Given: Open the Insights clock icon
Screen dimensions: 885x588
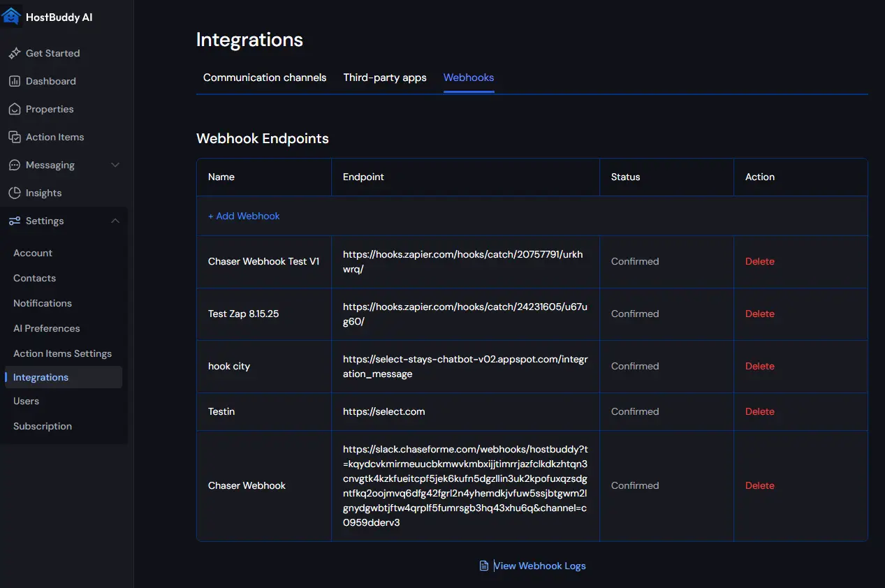Looking at the screenshot, I should pyautogui.click(x=14, y=193).
